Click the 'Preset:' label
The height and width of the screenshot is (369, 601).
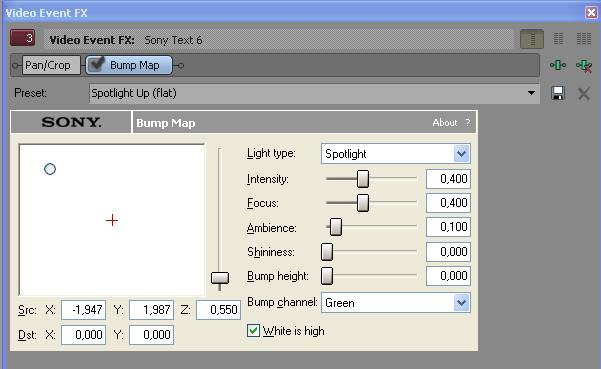30,93
